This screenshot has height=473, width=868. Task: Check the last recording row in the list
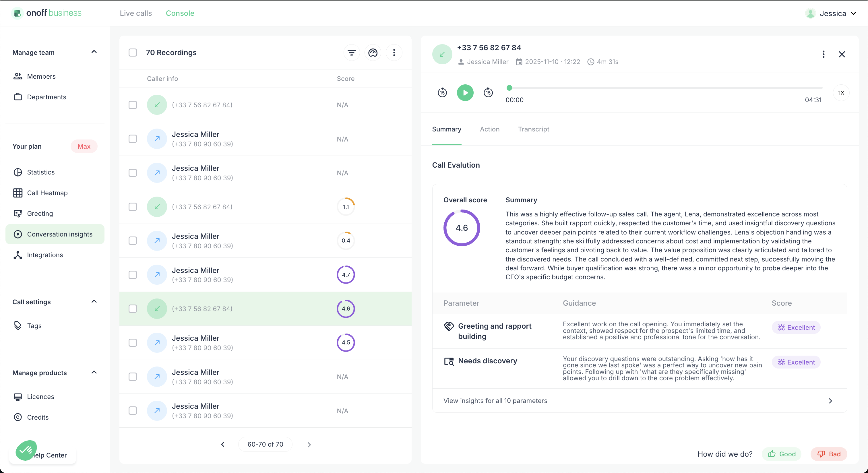tap(133, 410)
